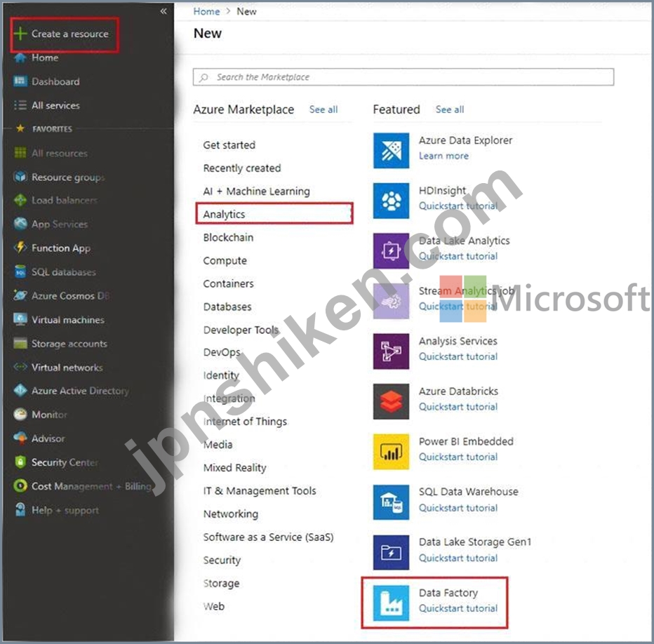Open the SQL databases icon
The height and width of the screenshot is (644, 654).
click(x=20, y=271)
